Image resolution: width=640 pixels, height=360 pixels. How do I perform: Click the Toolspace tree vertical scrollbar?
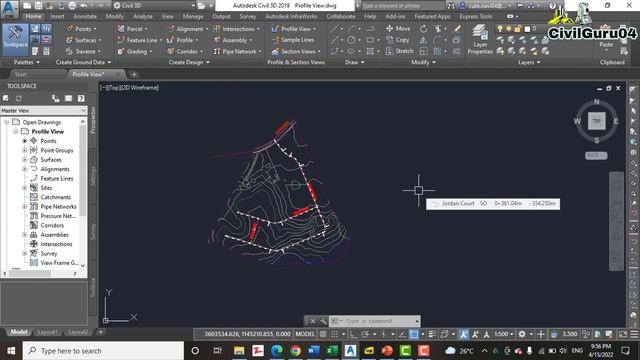[x=83, y=193]
